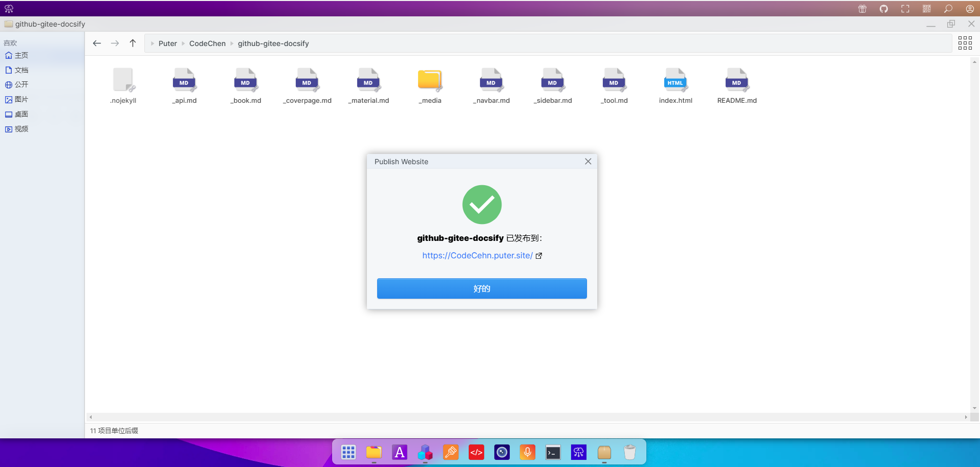Click github-gitee-docsify in the breadcrumb path
Image resolution: width=980 pixels, height=467 pixels.
[273, 43]
